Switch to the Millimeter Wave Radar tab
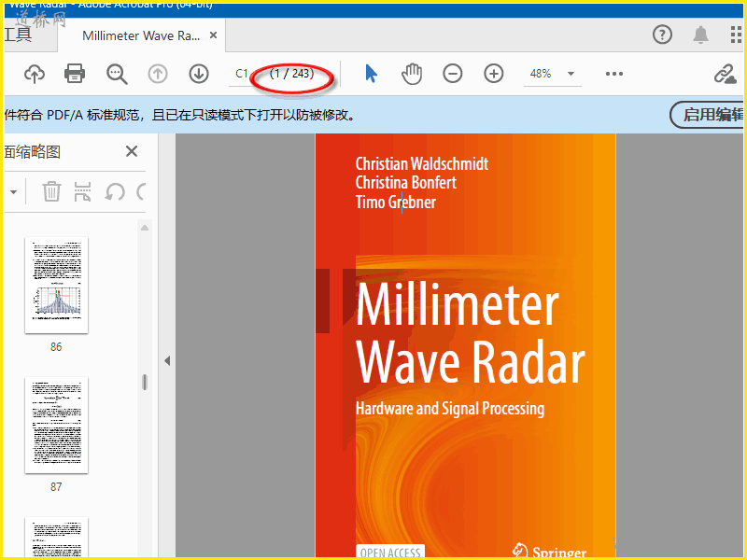The width and height of the screenshot is (747, 560). 140,35
